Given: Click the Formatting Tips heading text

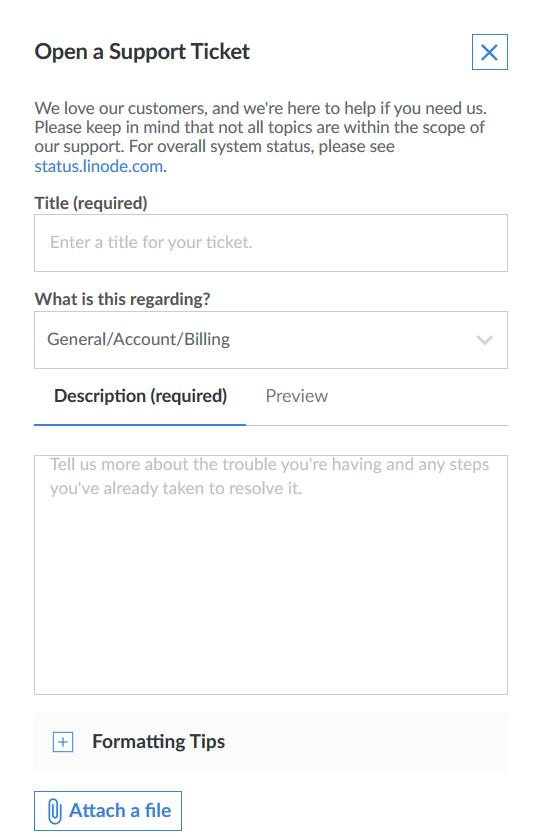Looking at the screenshot, I should click(x=159, y=742).
